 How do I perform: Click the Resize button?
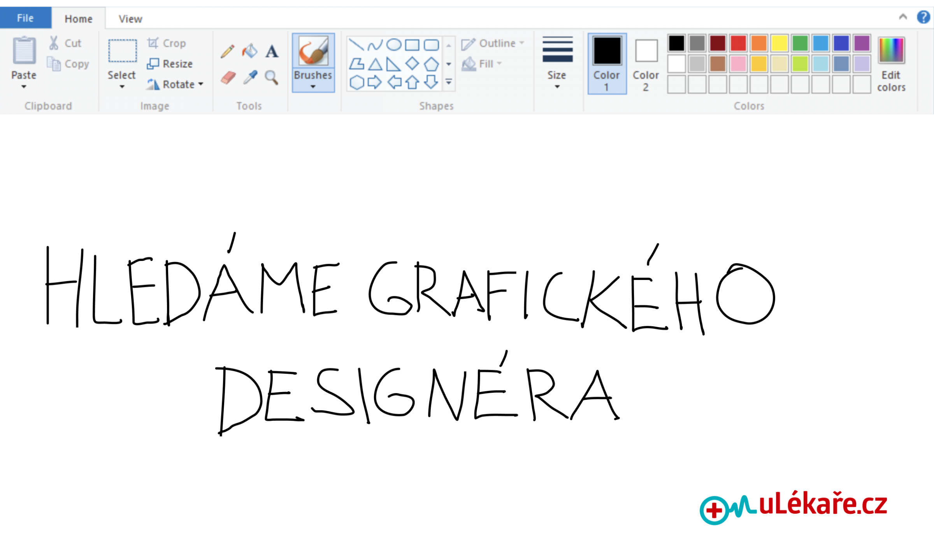(169, 64)
